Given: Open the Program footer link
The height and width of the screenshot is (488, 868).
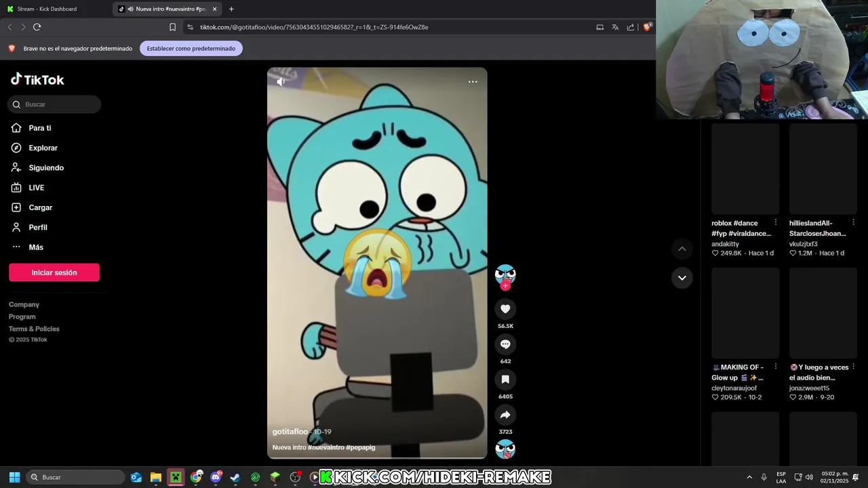Looking at the screenshot, I should (x=22, y=317).
